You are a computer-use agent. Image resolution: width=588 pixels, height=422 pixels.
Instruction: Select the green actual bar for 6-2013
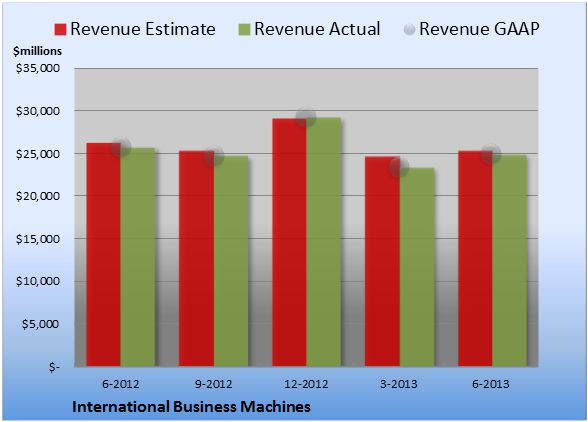(510, 261)
